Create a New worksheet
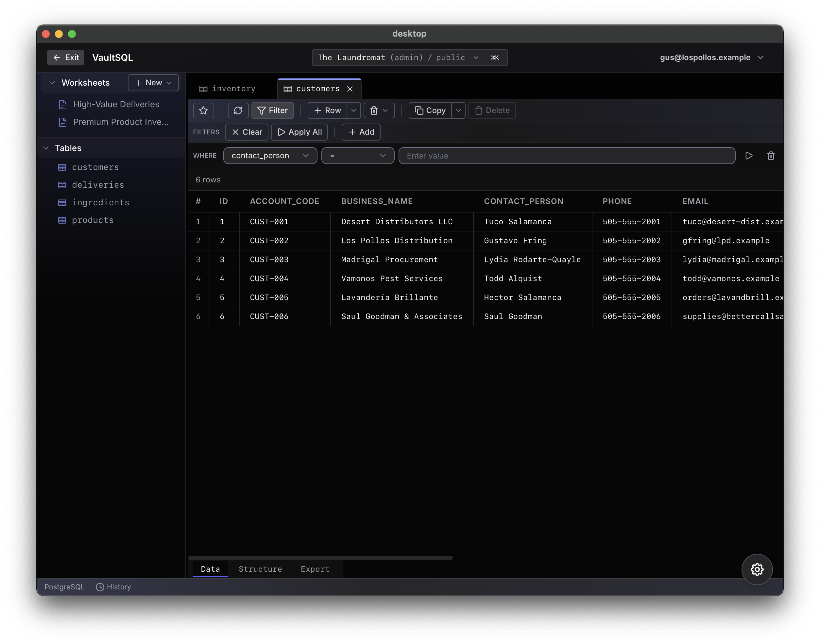The width and height of the screenshot is (820, 644). pyautogui.click(x=153, y=83)
